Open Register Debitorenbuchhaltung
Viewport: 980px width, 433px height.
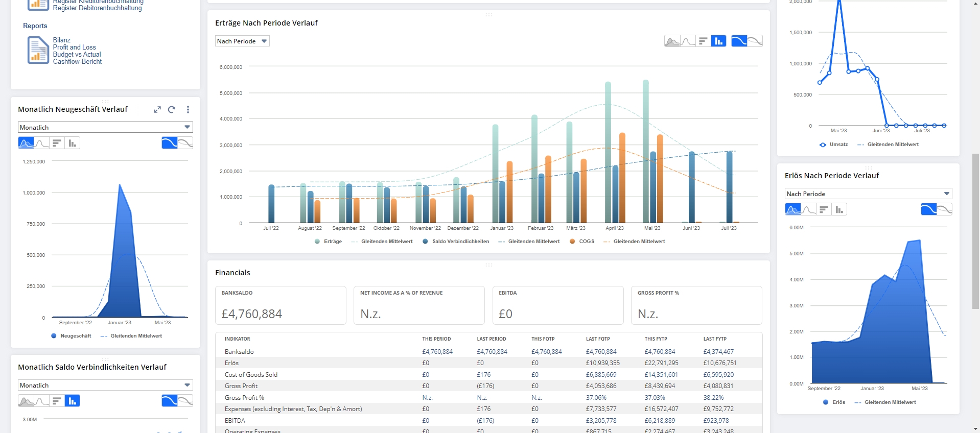[97, 8]
